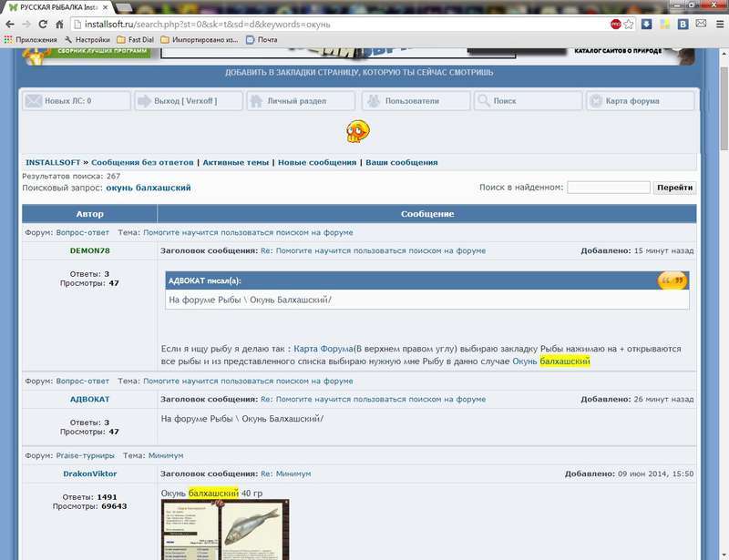Open the Поиск navigation button
The height and width of the screenshot is (560, 729).
coord(529,101)
